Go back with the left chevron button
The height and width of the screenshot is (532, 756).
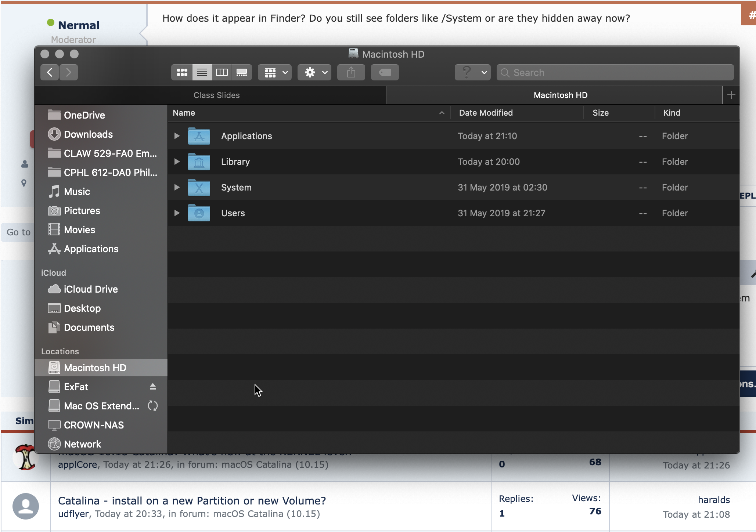point(50,72)
